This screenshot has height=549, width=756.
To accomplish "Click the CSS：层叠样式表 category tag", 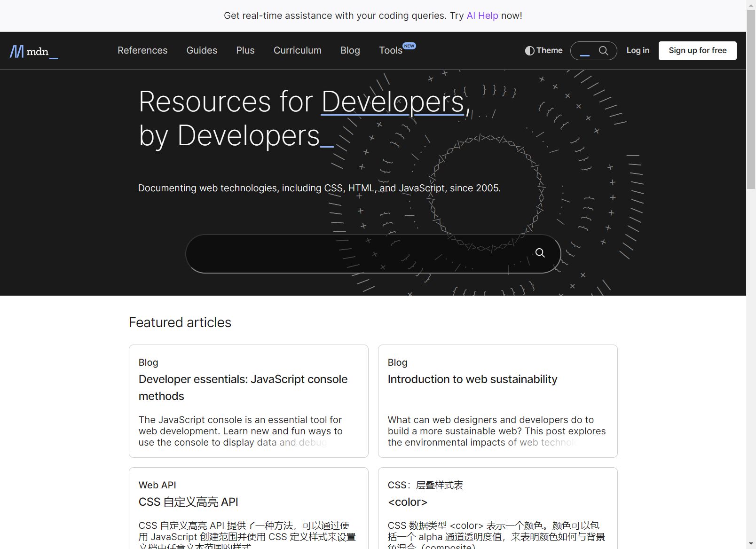I will 425,485.
